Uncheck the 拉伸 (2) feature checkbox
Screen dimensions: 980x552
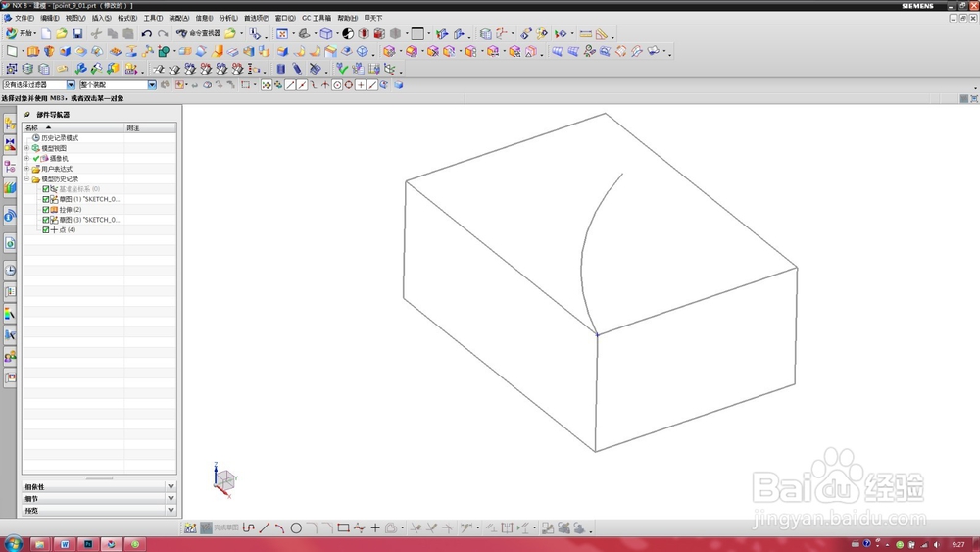[46, 210]
